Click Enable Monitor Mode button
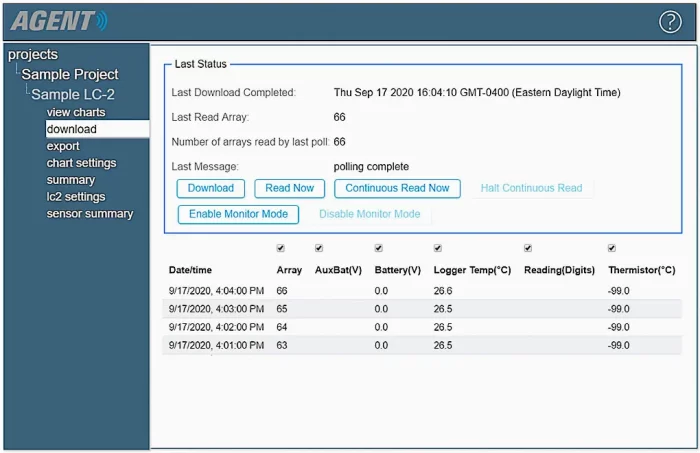The image size is (700, 453). point(238,214)
